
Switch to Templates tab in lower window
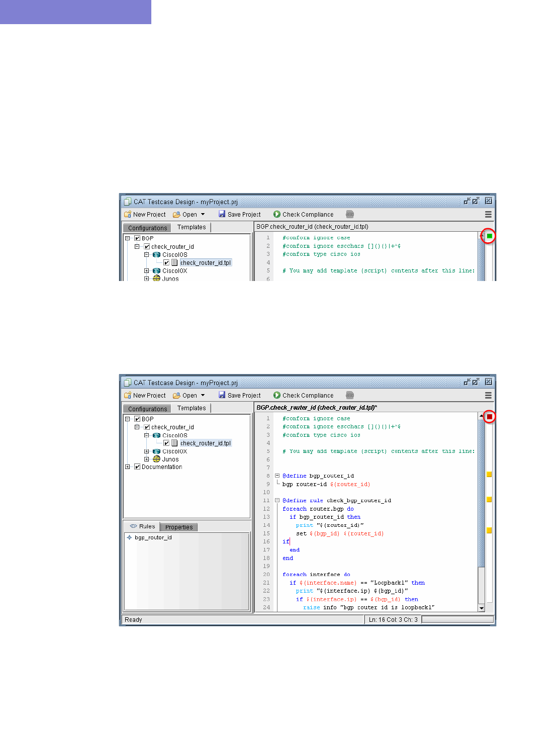coord(192,408)
